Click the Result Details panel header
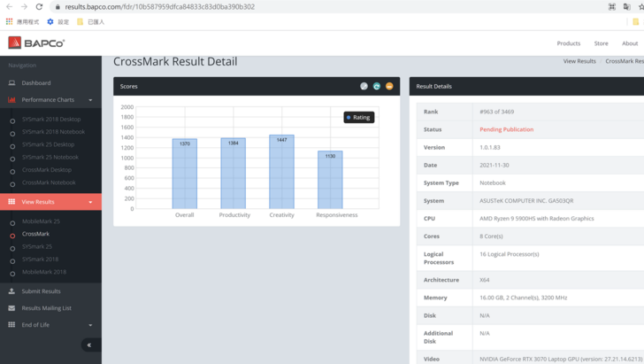 [x=526, y=86]
